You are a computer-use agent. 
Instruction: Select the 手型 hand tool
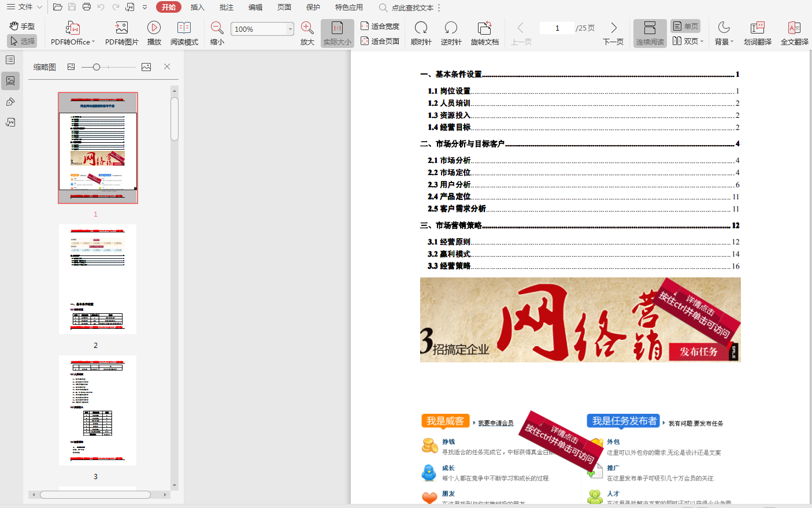pyautogui.click(x=23, y=26)
